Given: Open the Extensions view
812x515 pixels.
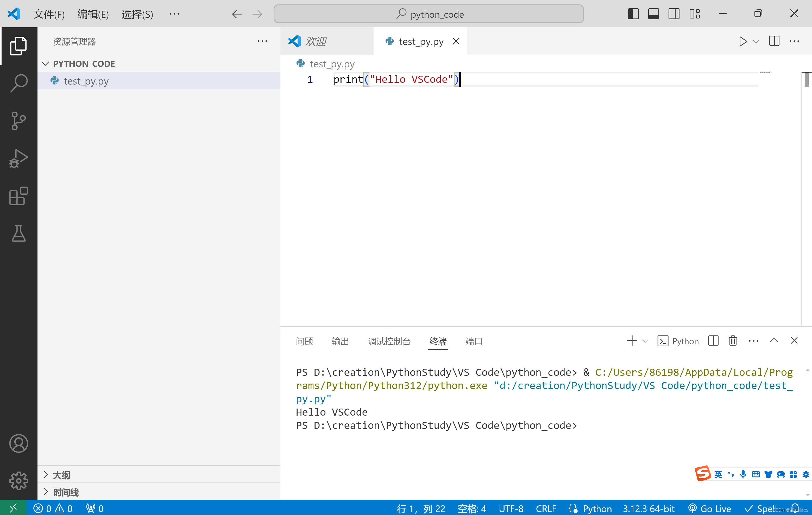Looking at the screenshot, I should (18, 196).
